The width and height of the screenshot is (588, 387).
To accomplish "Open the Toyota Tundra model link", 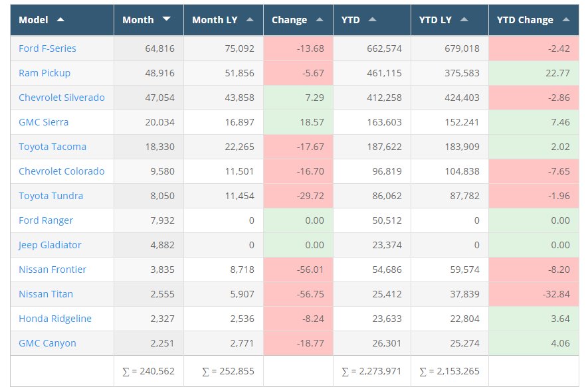I will coord(51,196).
